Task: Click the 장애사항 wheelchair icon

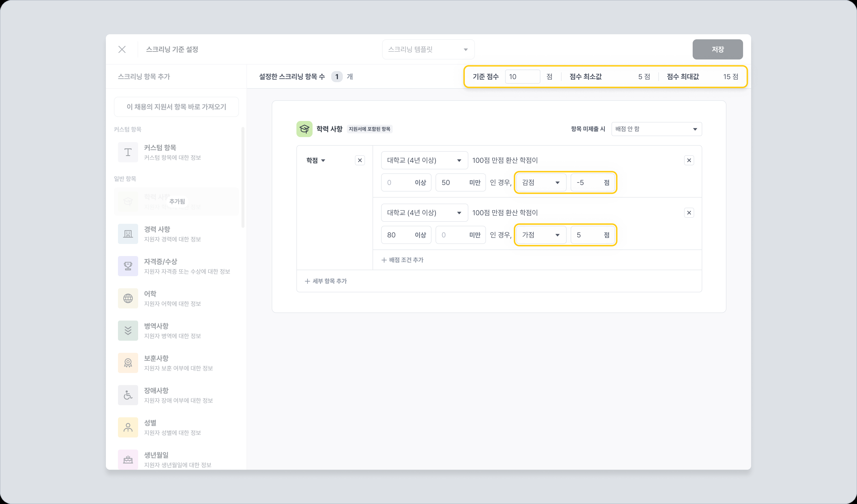Action: point(128,395)
